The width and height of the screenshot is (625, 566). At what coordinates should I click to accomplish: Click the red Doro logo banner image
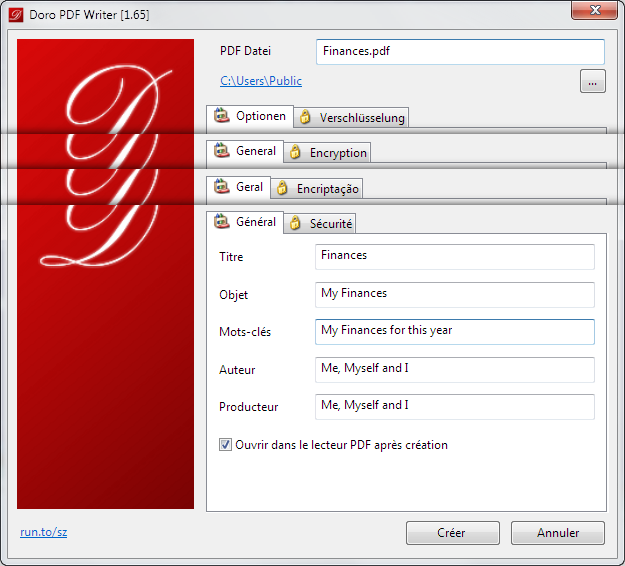[x=105, y=274]
